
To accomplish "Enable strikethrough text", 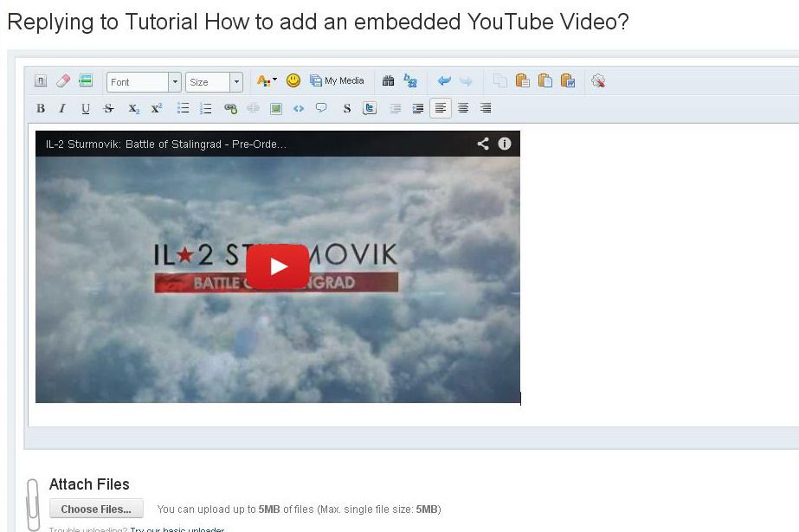I will pos(107,108).
